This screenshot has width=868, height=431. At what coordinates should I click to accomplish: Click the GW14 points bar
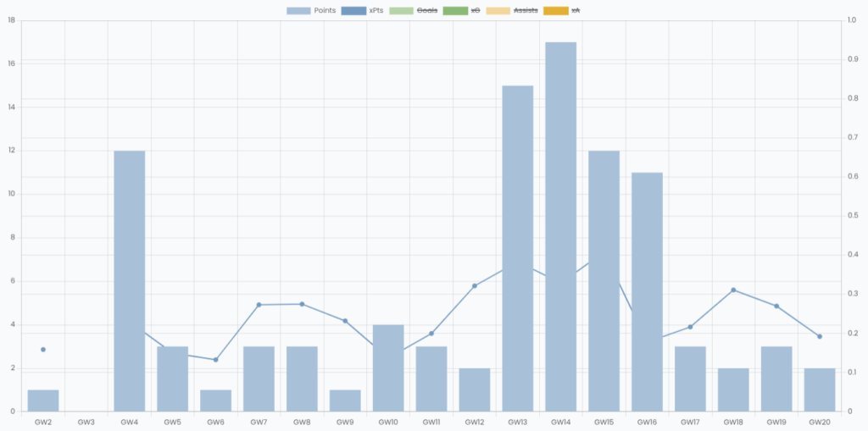click(560, 227)
